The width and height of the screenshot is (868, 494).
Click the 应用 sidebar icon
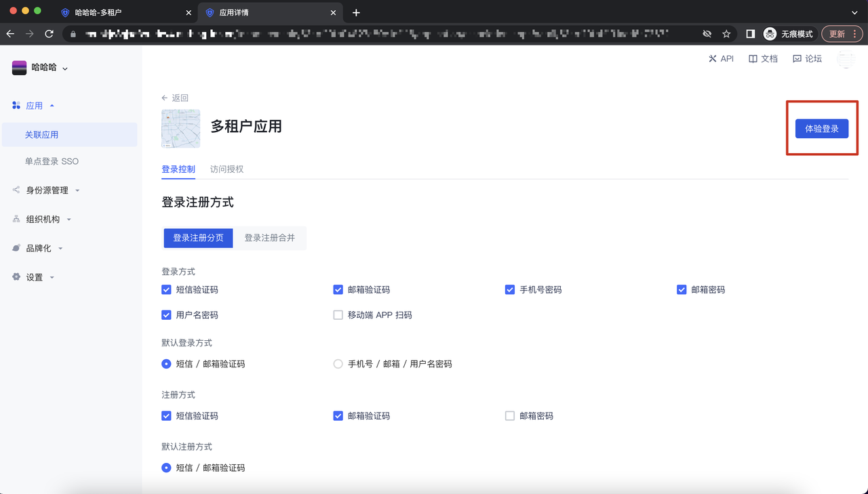pos(16,105)
